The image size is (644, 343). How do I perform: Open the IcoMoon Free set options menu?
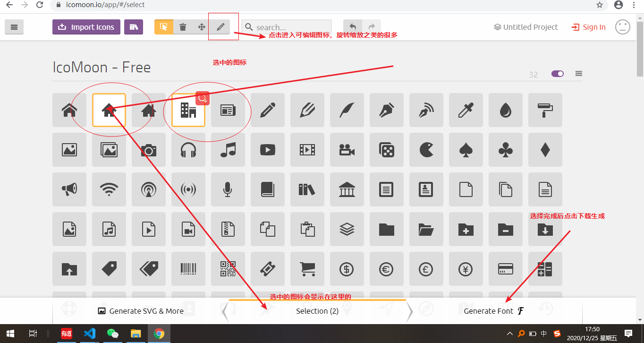[x=579, y=74]
